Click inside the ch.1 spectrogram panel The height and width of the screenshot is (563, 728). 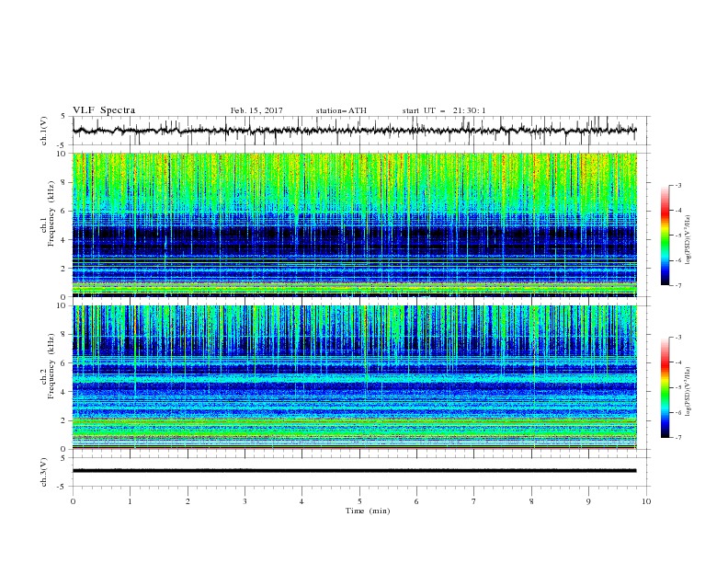coord(354,224)
